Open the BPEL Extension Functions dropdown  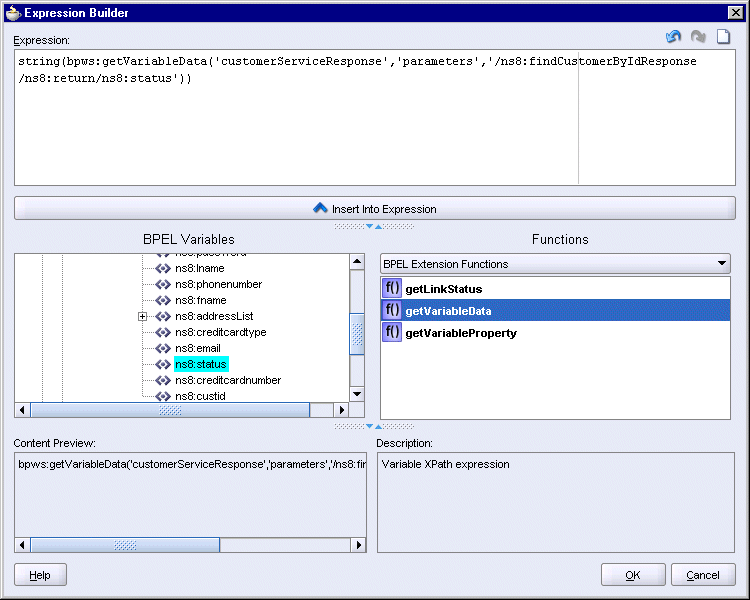pyautogui.click(x=555, y=264)
